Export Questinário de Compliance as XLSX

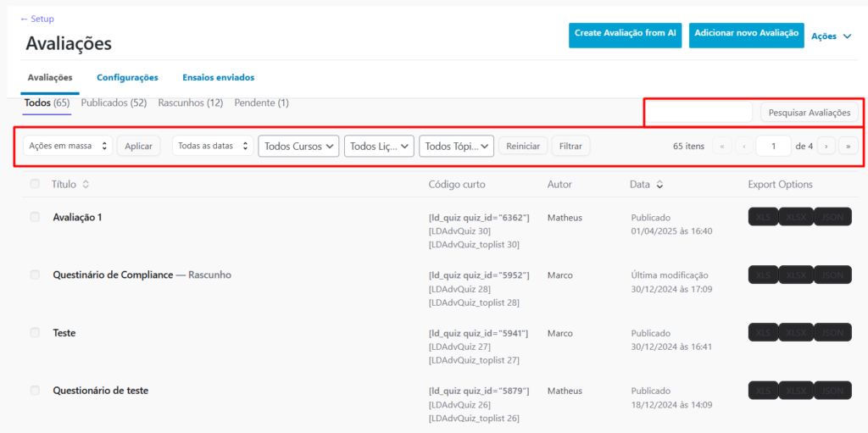(x=797, y=275)
